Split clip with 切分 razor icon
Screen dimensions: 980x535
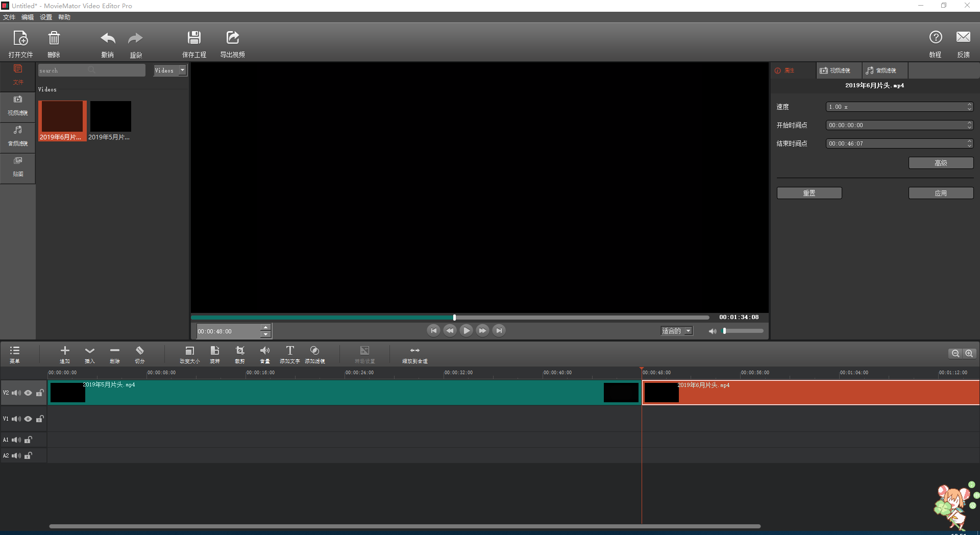point(140,351)
